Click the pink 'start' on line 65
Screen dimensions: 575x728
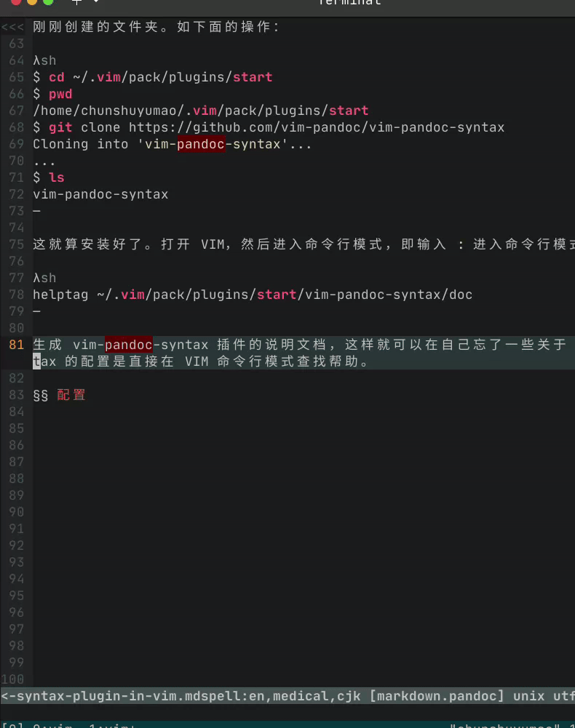coord(253,77)
